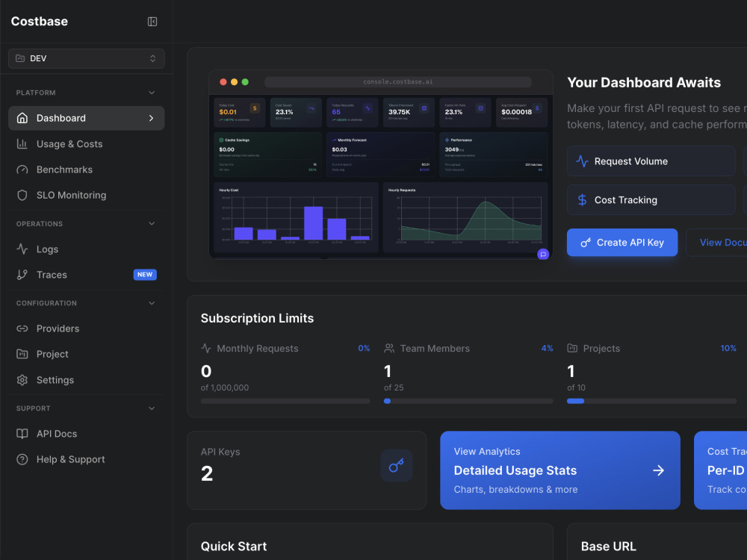Click the Settings gear icon

click(x=22, y=380)
